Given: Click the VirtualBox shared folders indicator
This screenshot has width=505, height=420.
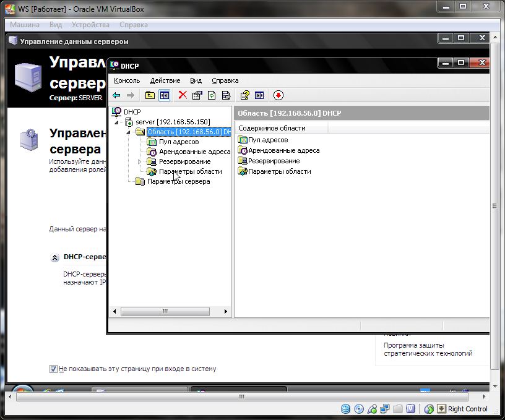Looking at the screenshot, I should pyautogui.click(x=398, y=409).
